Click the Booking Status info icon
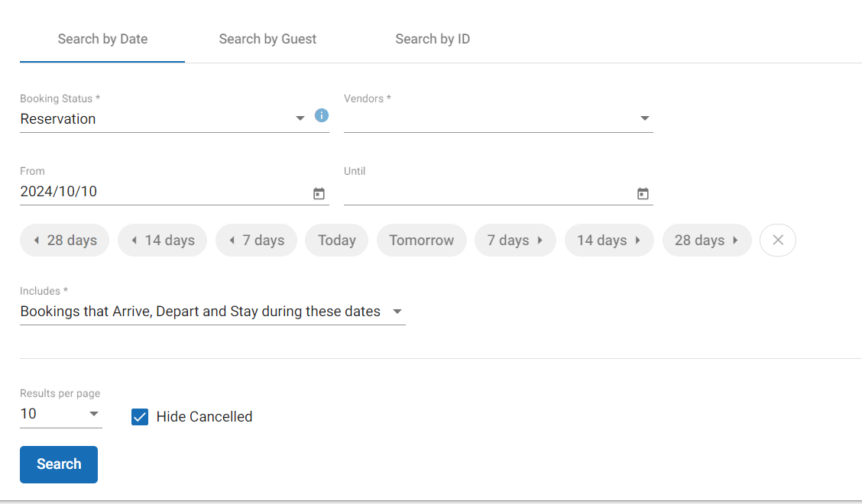862x504 pixels. tap(322, 115)
